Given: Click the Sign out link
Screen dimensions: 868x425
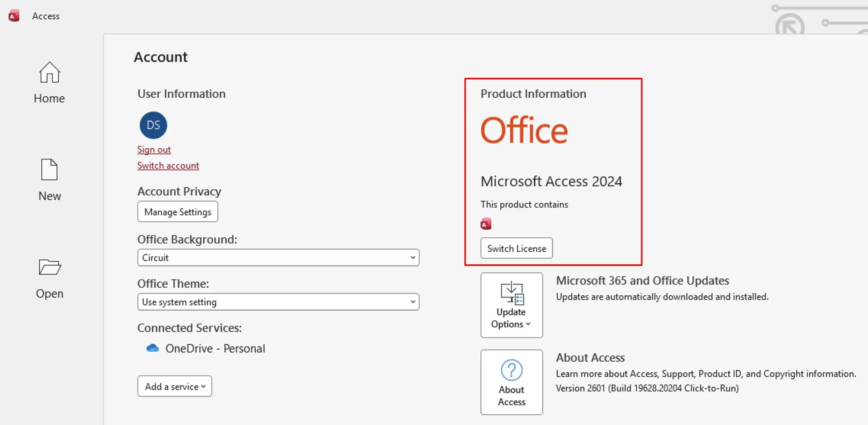Looking at the screenshot, I should [x=154, y=150].
